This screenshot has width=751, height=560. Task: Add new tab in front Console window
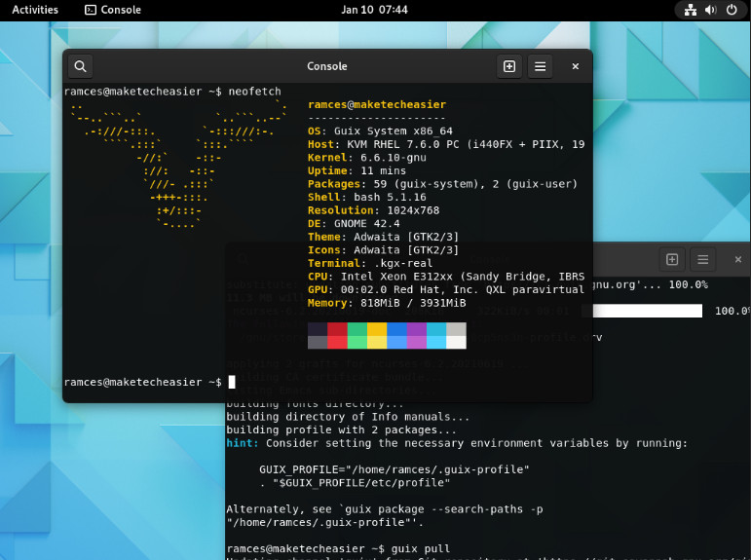[509, 66]
